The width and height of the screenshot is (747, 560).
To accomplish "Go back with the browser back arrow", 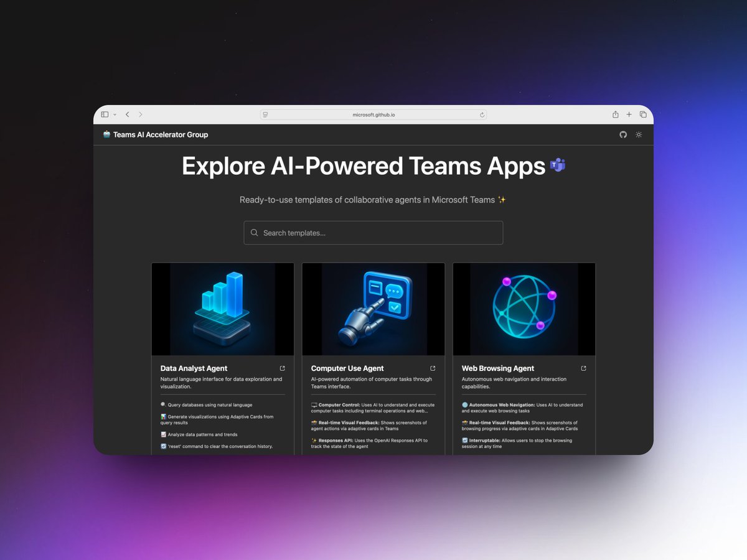I will point(127,114).
